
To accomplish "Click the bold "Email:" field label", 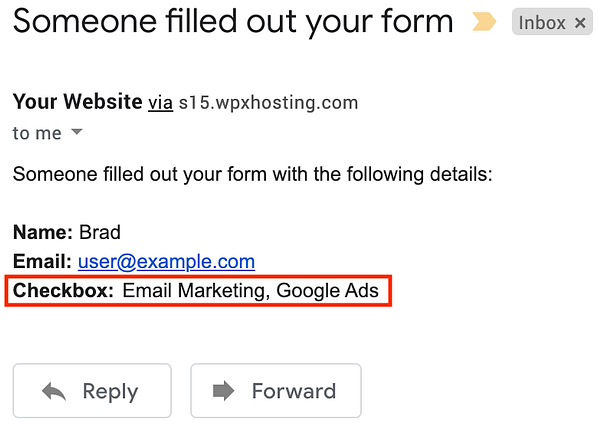I will [42, 262].
